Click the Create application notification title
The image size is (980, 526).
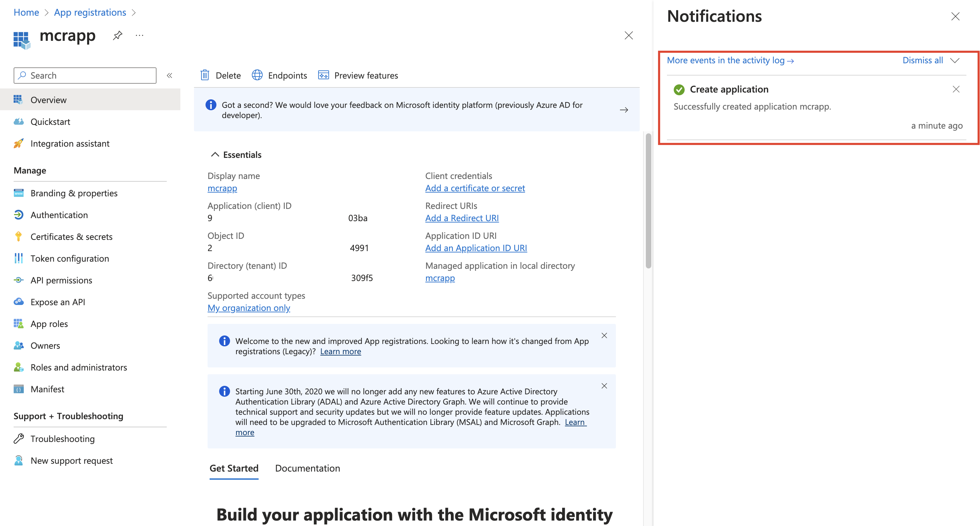[x=729, y=89]
